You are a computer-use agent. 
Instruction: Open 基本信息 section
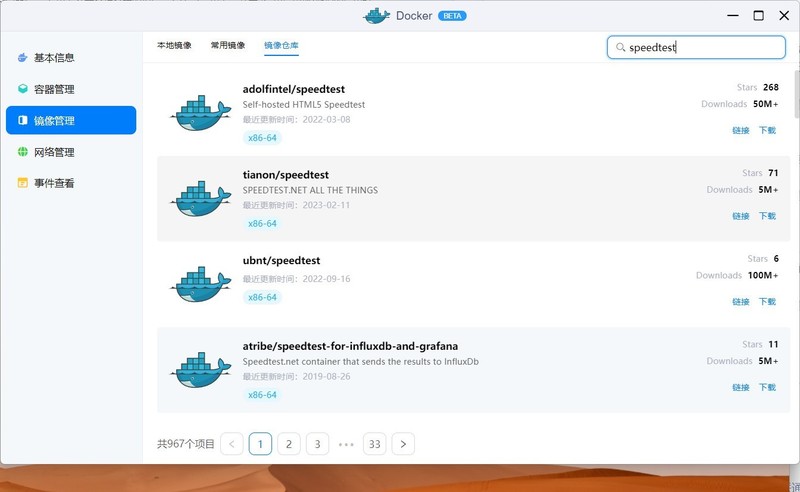[x=71, y=58]
